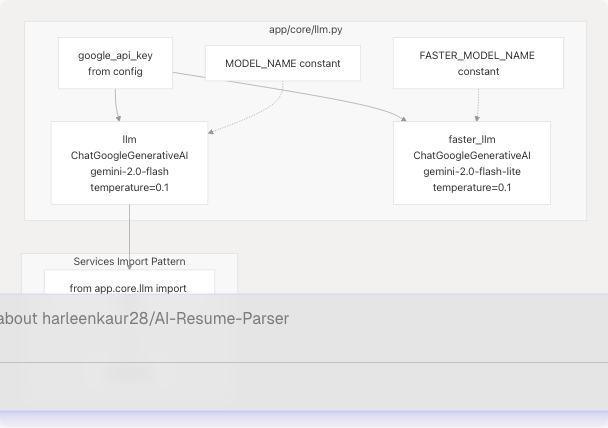Viewport: 608px width, 428px height.
Task: Click the lower toolbar strip of the chat box
Action: 300,385
